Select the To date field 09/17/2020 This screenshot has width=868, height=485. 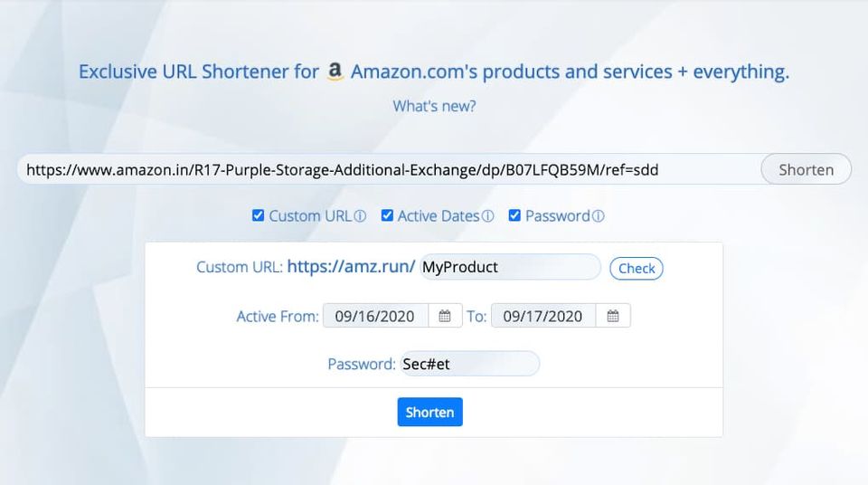543,316
